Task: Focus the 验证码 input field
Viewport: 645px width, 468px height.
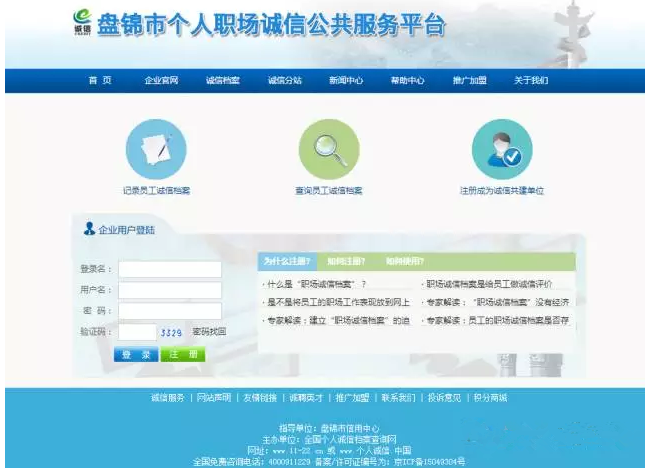Action: pos(137,332)
